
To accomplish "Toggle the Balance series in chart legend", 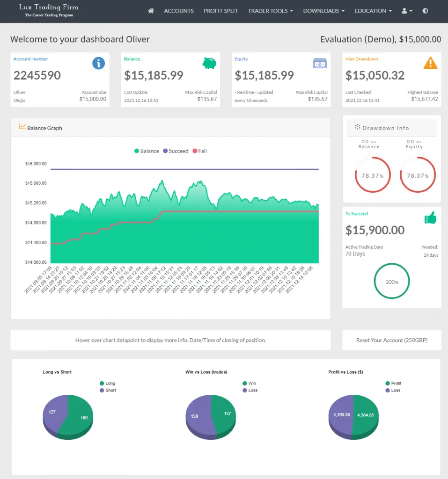I will point(147,151).
